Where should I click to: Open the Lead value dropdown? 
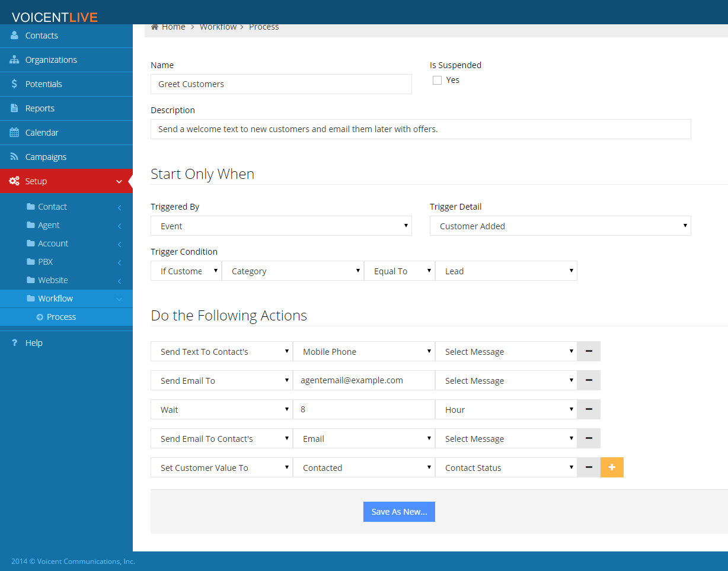pyautogui.click(x=506, y=271)
